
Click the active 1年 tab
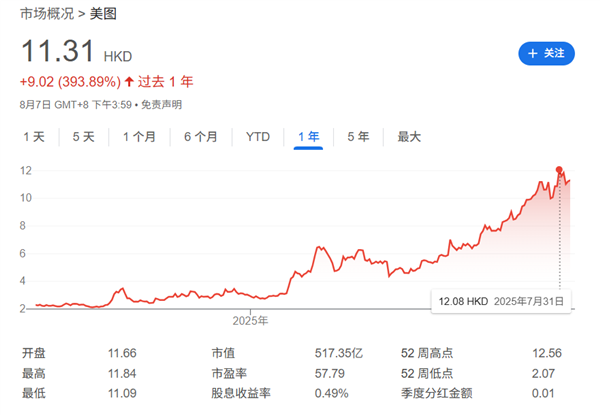click(308, 137)
